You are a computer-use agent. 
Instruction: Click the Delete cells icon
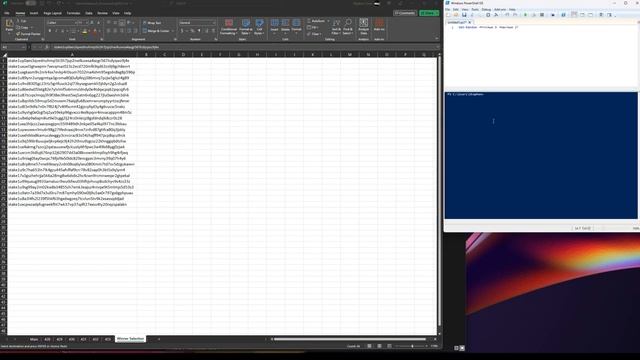click(x=285, y=25)
